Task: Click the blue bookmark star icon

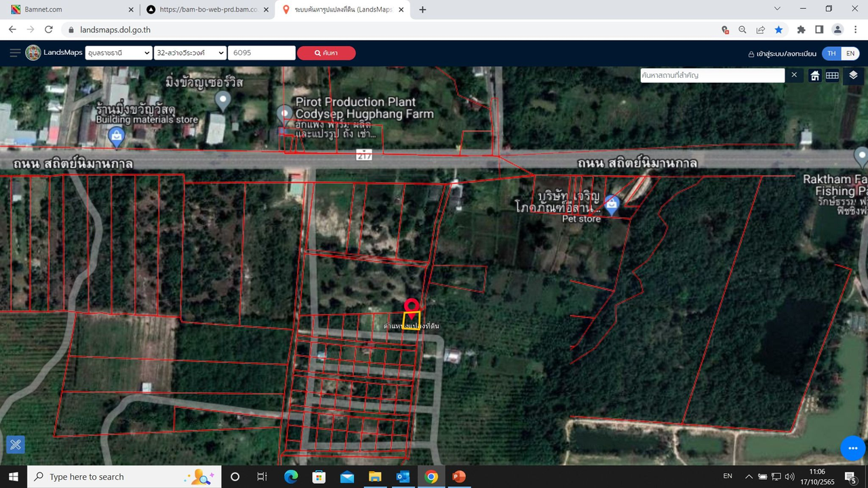Action: (778, 30)
